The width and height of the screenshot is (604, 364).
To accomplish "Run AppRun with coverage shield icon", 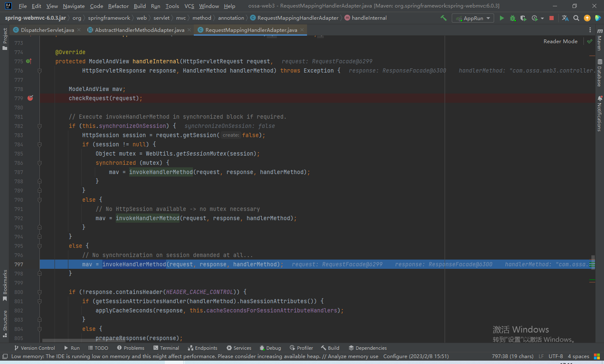I will pos(523,18).
